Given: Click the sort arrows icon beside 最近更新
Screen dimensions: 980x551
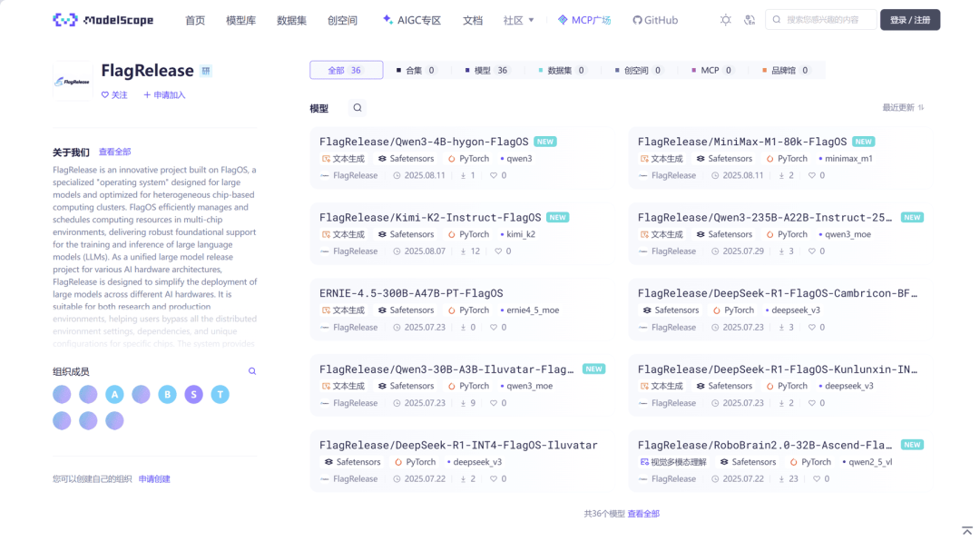Looking at the screenshot, I should [x=921, y=108].
